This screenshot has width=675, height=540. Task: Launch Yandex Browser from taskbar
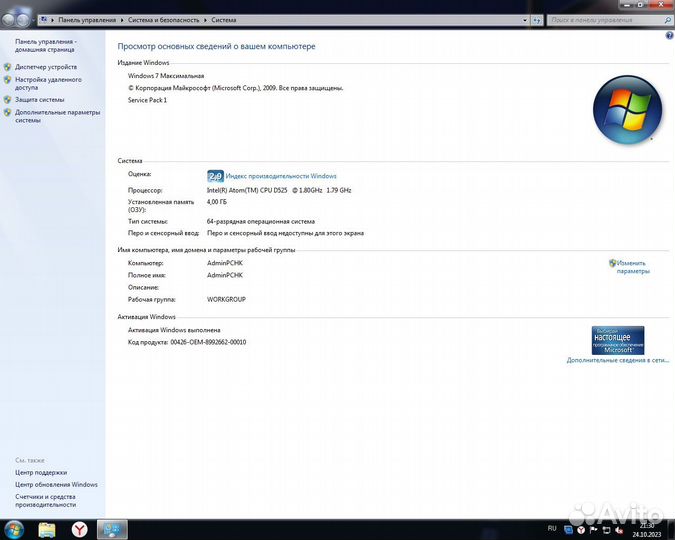pos(79,530)
